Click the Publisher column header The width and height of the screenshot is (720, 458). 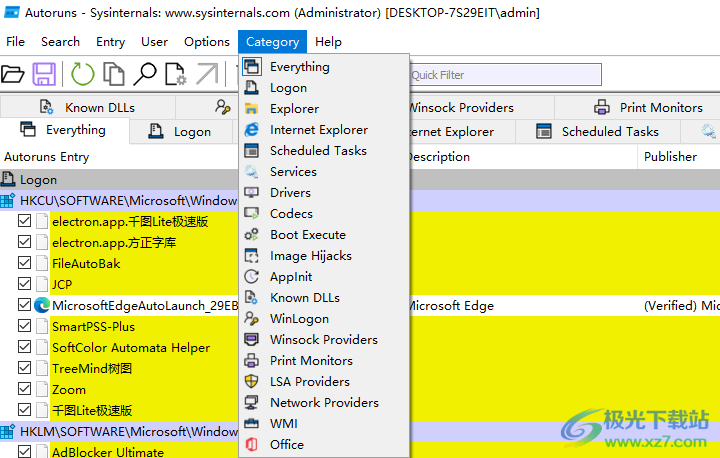coord(679,157)
